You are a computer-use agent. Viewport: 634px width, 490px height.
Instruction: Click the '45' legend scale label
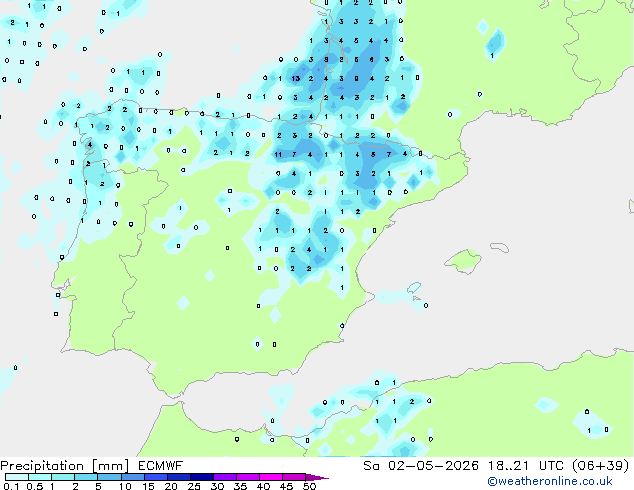point(286,486)
